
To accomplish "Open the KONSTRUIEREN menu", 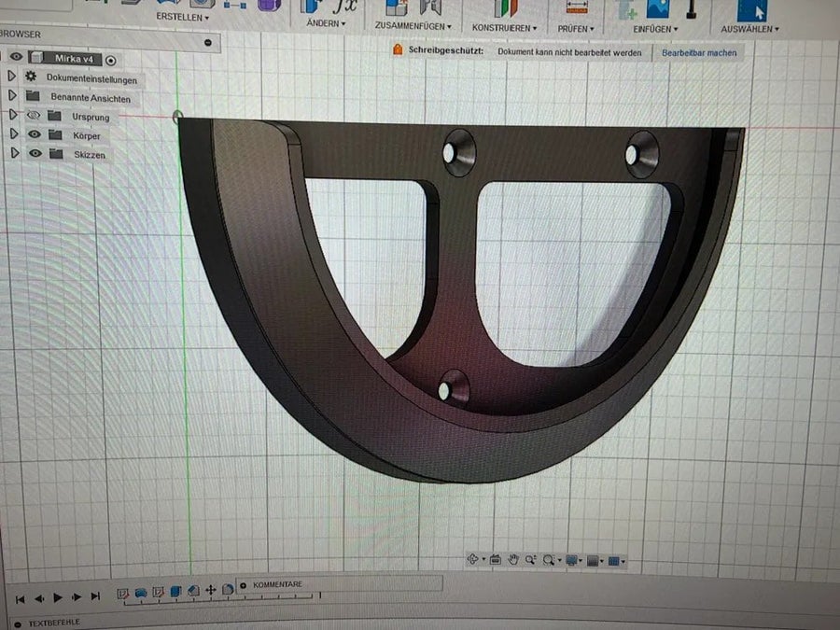I will click(x=504, y=28).
